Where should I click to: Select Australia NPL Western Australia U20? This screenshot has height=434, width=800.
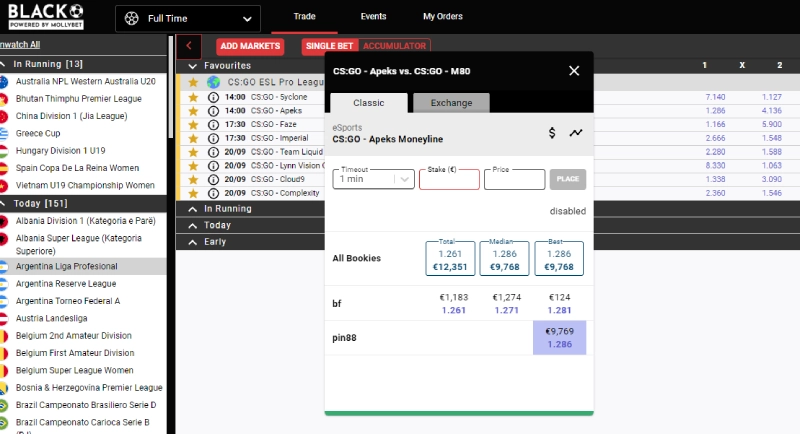pos(85,81)
